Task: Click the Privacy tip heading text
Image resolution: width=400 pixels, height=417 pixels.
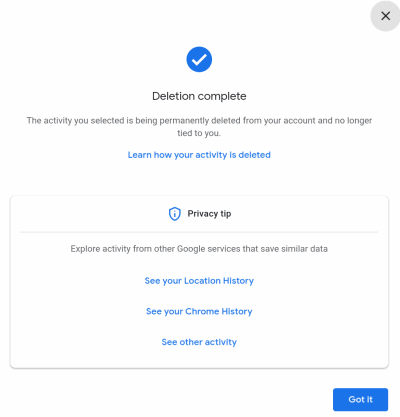Action: coord(209,214)
